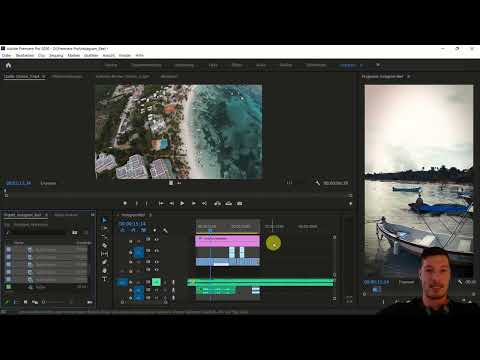The image size is (480, 360).
Task: Open Source monitor wrench settings
Action: tap(317, 183)
